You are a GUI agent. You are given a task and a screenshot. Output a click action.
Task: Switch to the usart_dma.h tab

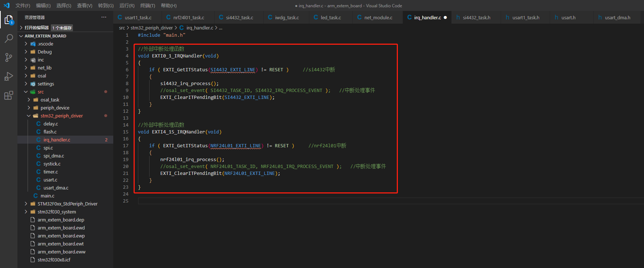pyautogui.click(x=617, y=17)
